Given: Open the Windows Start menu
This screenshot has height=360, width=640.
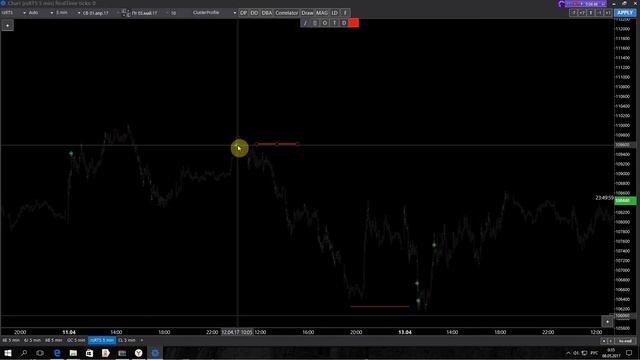Looking at the screenshot, I should point(8,353).
